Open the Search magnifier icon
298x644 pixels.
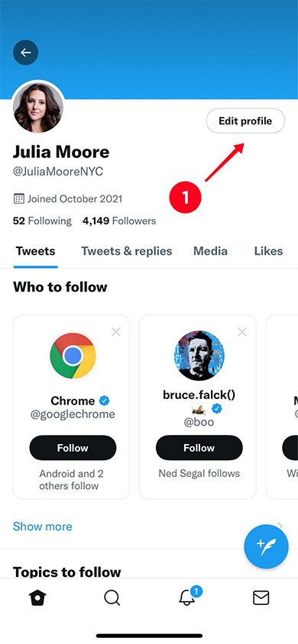pos(112,598)
